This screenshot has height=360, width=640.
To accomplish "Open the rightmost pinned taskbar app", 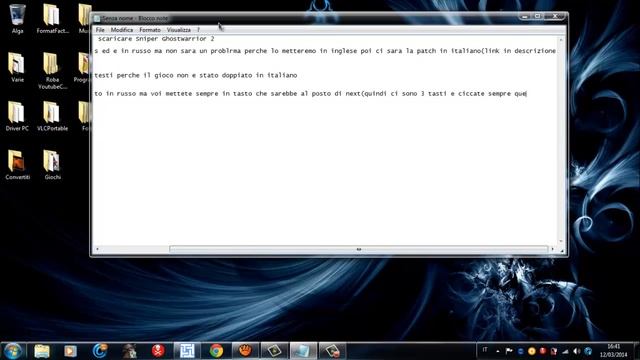I will click(x=332, y=351).
